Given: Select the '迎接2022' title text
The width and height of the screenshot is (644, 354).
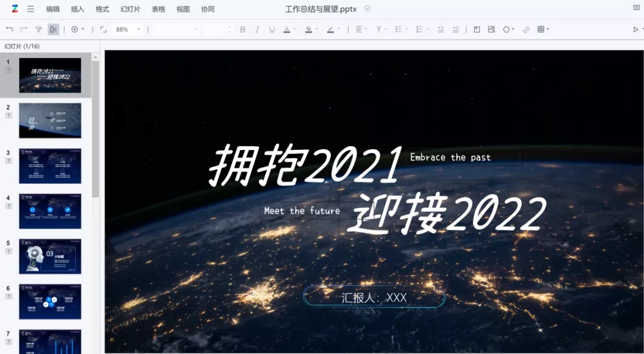Looking at the screenshot, I should tap(447, 214).
